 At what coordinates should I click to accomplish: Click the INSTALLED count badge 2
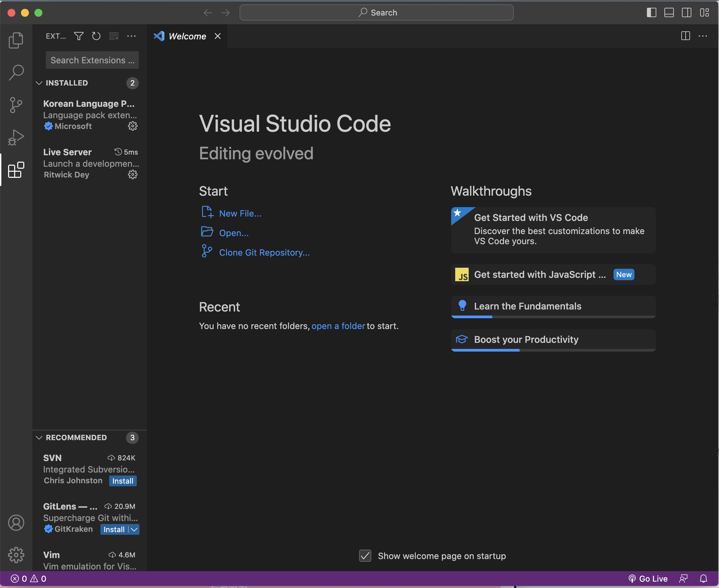point(132,83)
